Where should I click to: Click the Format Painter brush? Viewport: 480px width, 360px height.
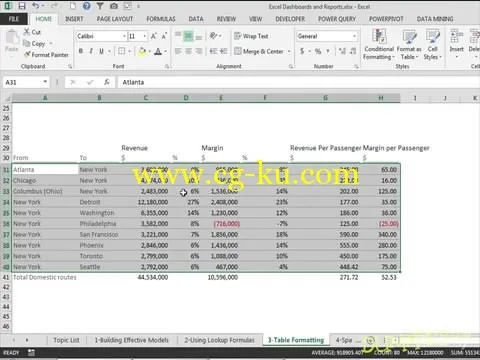(27, 54)
